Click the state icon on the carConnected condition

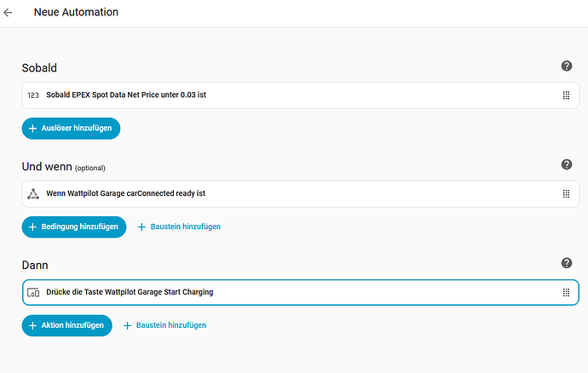[33, 193]
